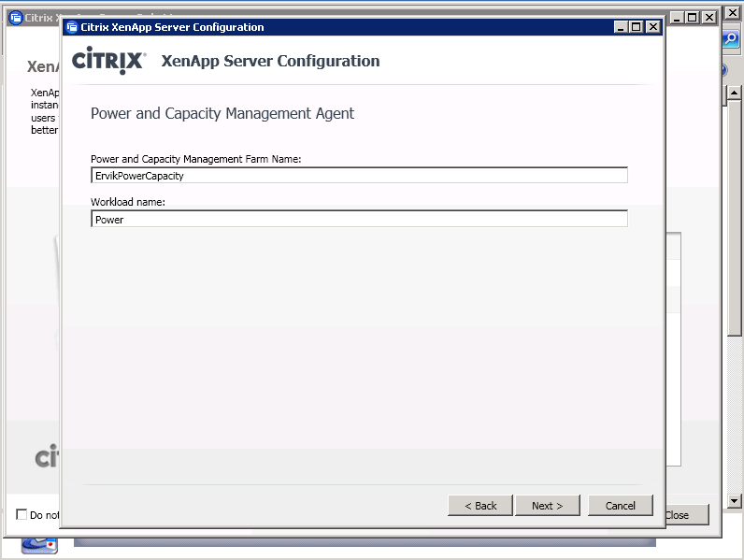Click the XenApp Server Configuration title bar icon
744x560 pixels.
72,27
